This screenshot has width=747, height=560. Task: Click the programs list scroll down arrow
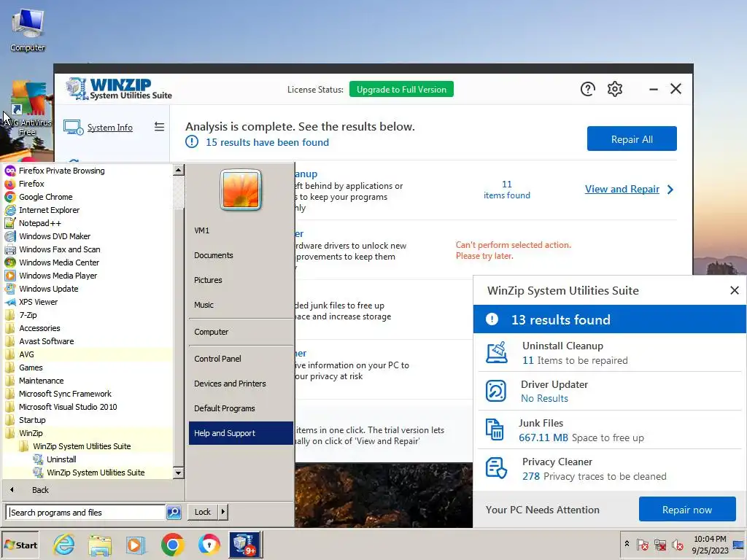coord(179,472)
